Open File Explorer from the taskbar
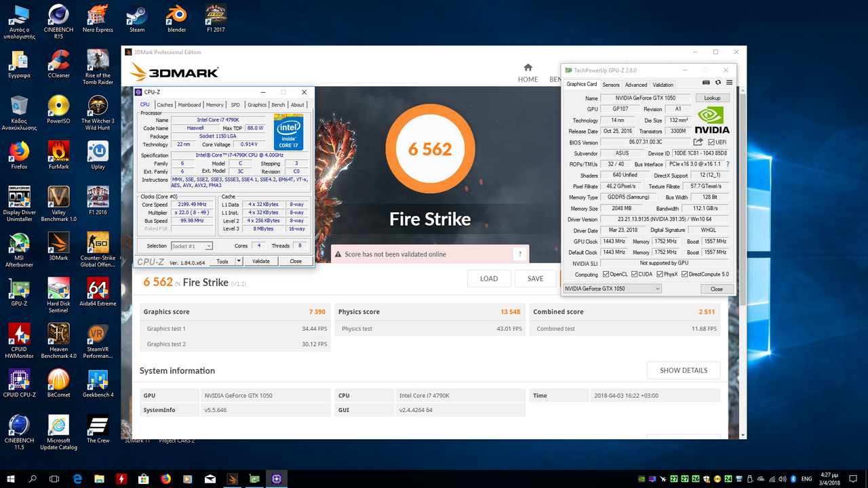868x488 pixels. 100,479
